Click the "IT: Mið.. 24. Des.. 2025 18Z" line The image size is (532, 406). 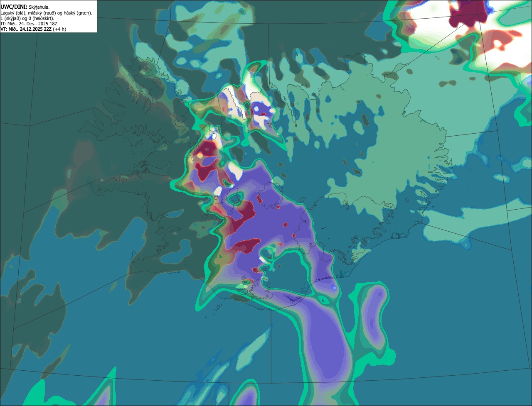pyautogui.click(x=29, y=24)
